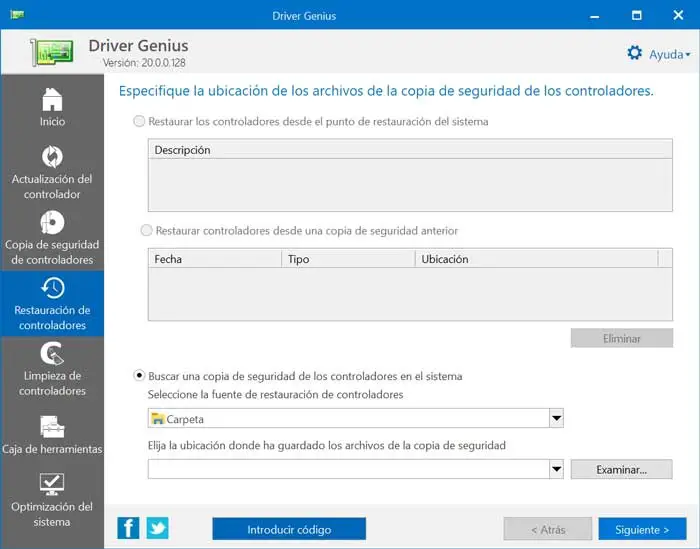The width and height of the screenshot is (700, 549).
Task: Open Copia de seguridad de controladores icon
Action: [52, 222]
